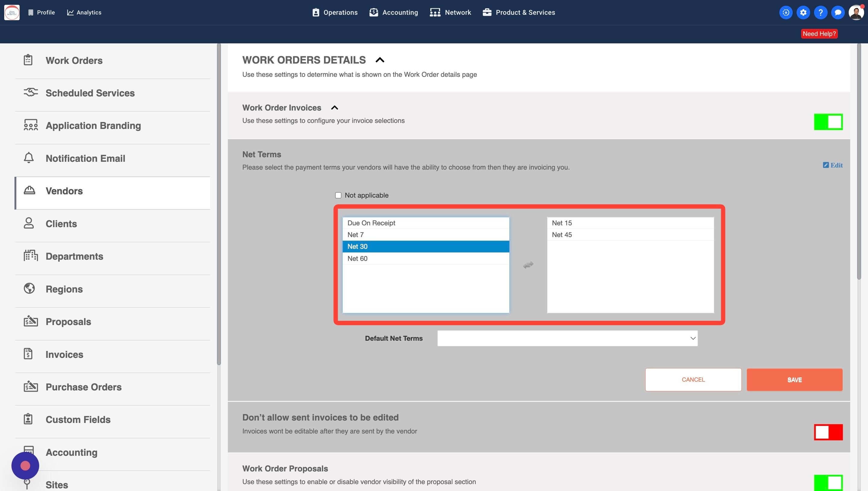
Task: Click the swap arrows between net terms lists
Action: tap(528, 265)
